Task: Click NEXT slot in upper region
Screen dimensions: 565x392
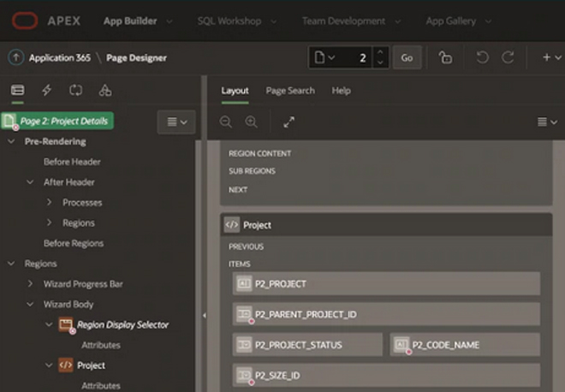Action: [x=238, y=189]
